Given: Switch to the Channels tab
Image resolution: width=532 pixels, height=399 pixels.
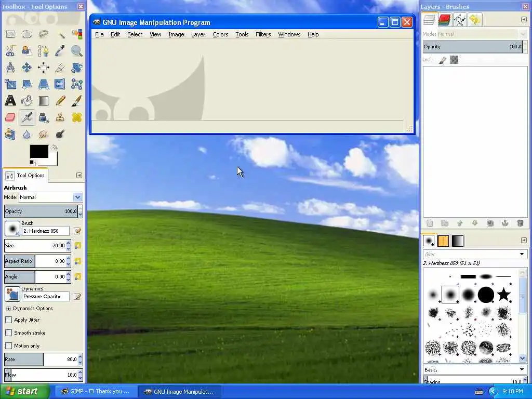Looking at the screenshot, I should [444, 20].
